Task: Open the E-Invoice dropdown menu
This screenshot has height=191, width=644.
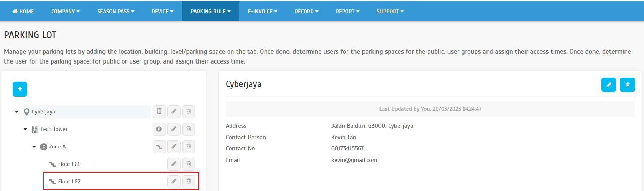Action: tap(262, 12)
